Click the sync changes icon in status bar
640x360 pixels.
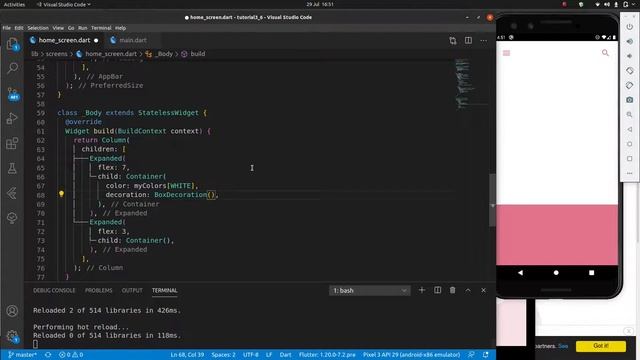[48, 355]
